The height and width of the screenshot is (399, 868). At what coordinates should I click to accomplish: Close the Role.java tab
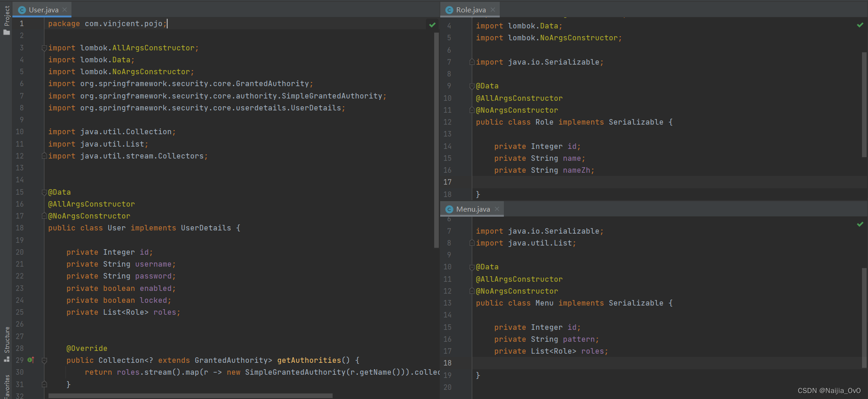point(493,10)
